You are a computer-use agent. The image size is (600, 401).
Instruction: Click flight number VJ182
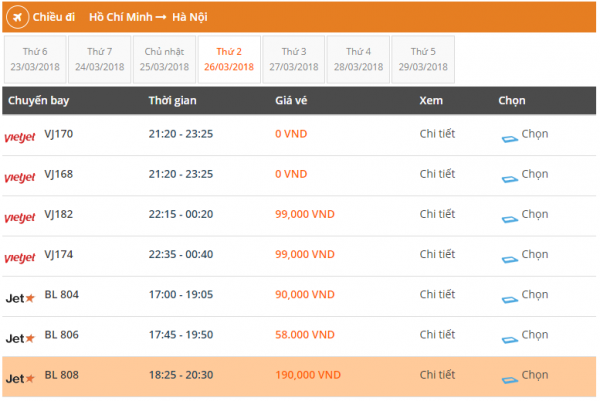coord(59,215)
